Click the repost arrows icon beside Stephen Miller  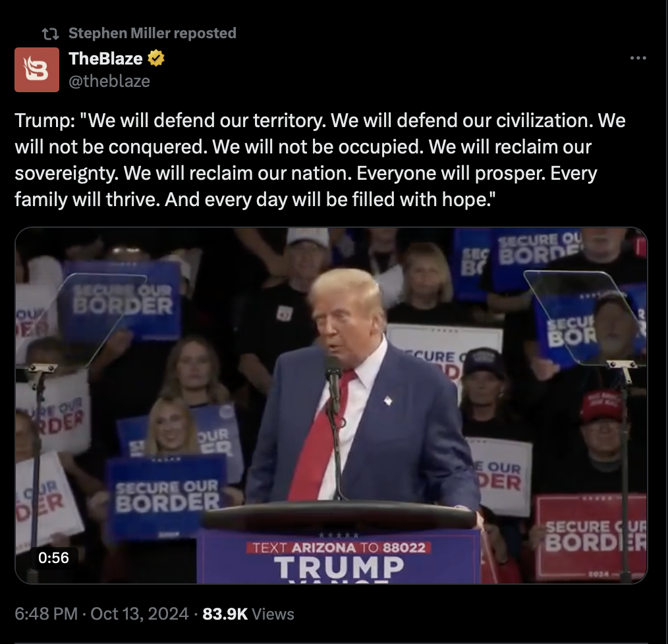point(50,34)
